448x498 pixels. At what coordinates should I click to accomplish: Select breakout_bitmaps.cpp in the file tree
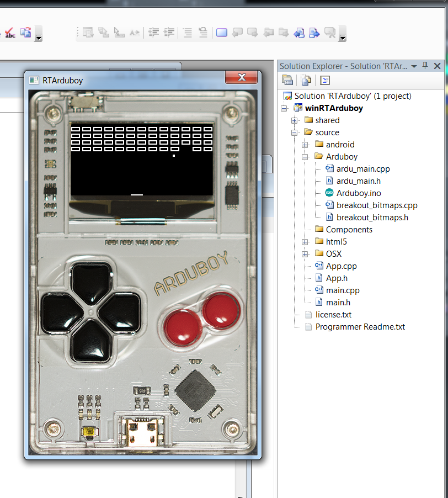tap(377, 205)
